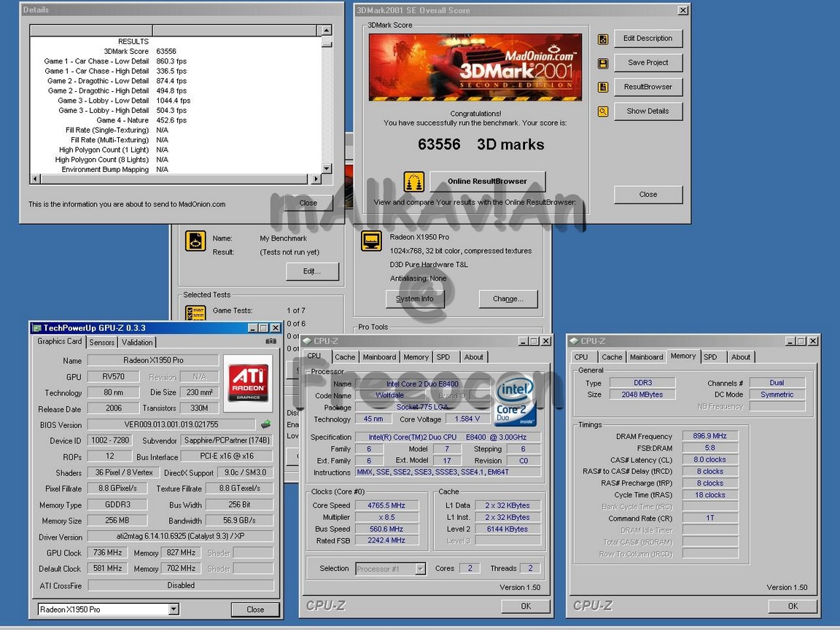
Task: Click OK in CPU-Z Memory window
Action: [x=793, y=606]
